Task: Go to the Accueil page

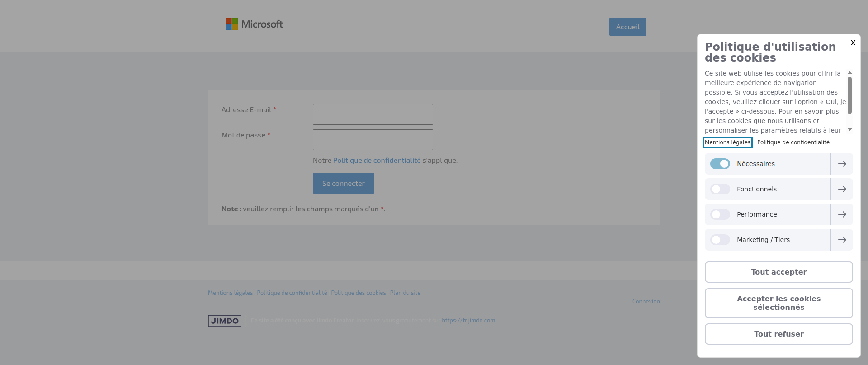Action: point(627,27)
